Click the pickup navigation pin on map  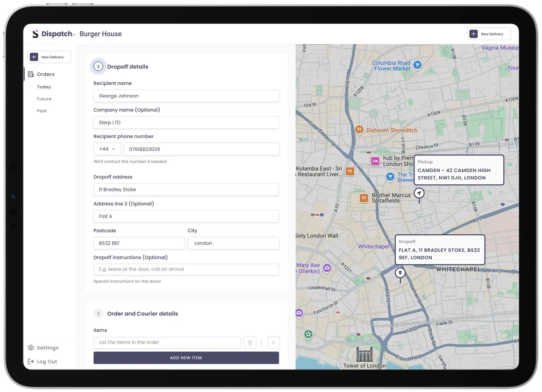point(419,193)
